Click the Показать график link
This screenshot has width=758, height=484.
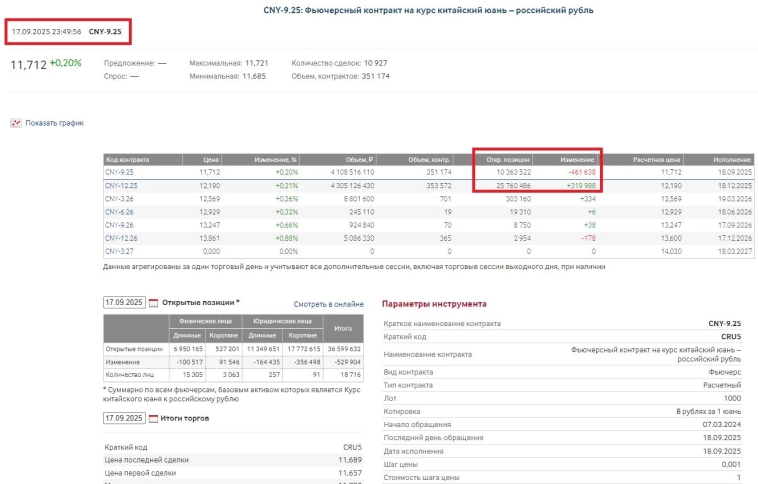pyautogui.click(x=56, y=123)
